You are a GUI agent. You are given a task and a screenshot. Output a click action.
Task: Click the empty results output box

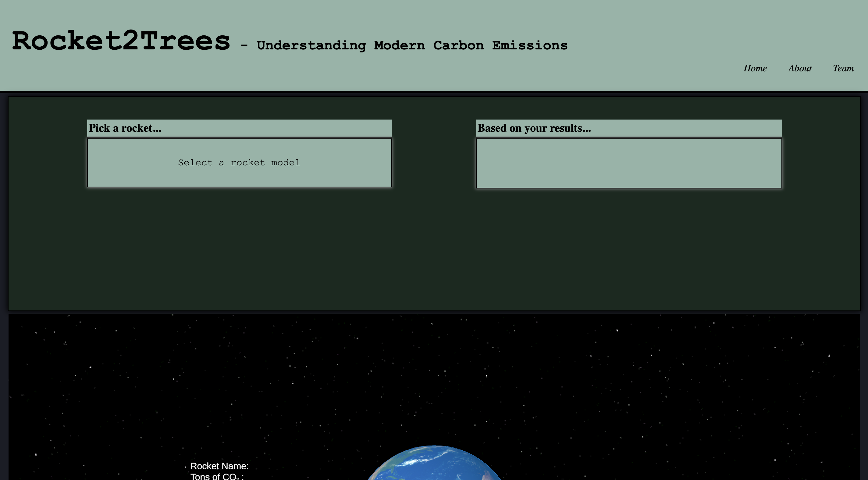pyautogui.click(x=628, y=163)
